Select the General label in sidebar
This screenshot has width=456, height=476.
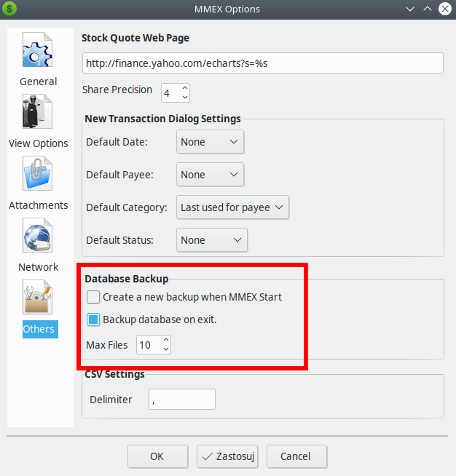39,82
